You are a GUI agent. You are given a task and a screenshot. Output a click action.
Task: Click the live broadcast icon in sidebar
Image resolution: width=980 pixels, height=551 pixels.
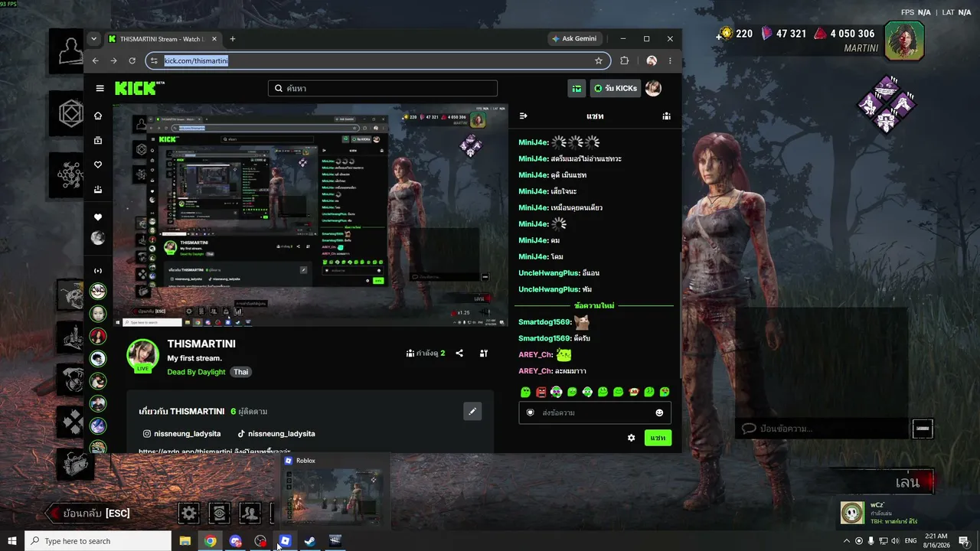pyautogui.click(x=98, y=270)
